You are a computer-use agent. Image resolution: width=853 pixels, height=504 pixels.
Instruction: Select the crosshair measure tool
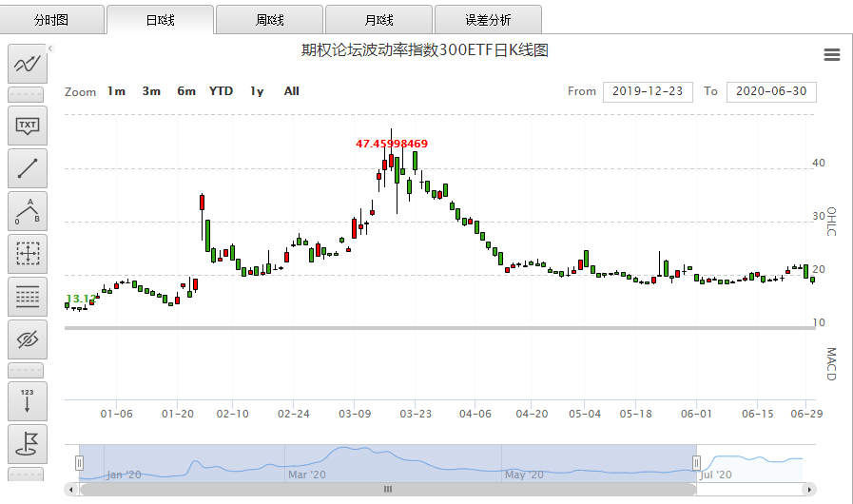[x=28, y=254]
